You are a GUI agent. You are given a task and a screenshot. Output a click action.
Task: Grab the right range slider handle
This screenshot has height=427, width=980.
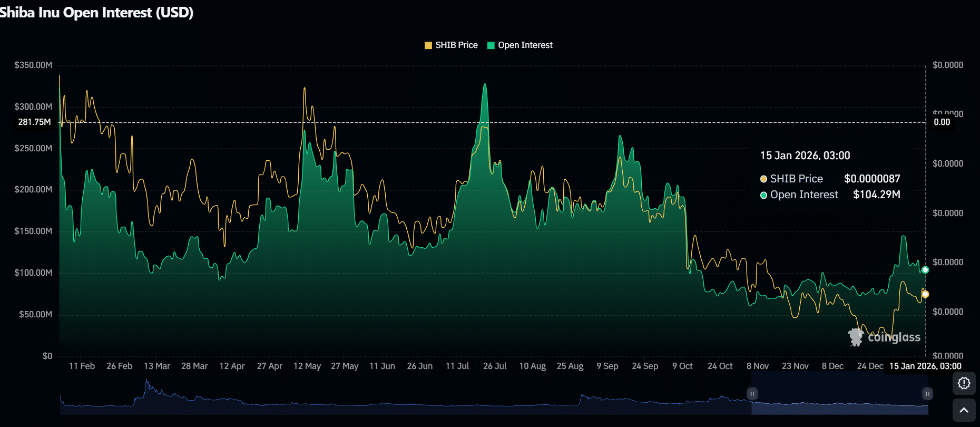point(927,394)
